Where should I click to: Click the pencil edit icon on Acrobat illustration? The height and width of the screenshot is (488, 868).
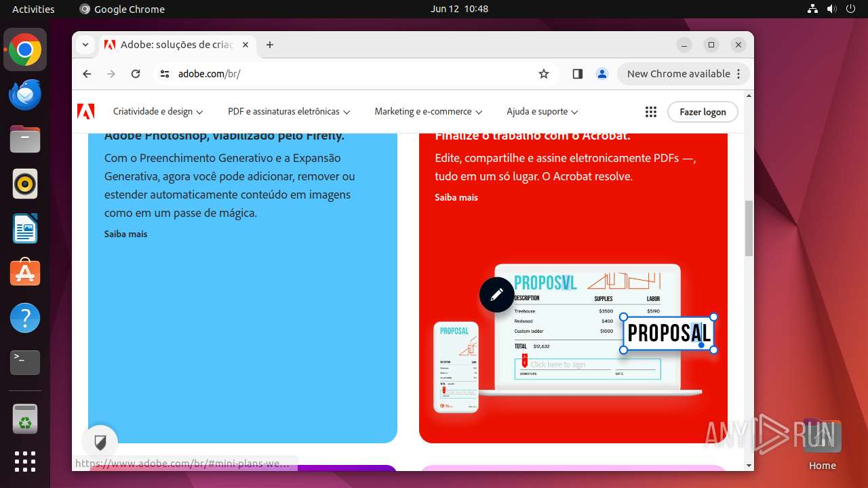pyautogui.click(x=496, y=295)
